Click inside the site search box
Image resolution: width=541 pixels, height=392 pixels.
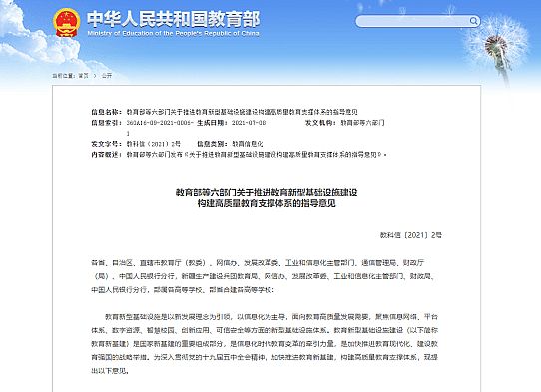click(413, 21)
